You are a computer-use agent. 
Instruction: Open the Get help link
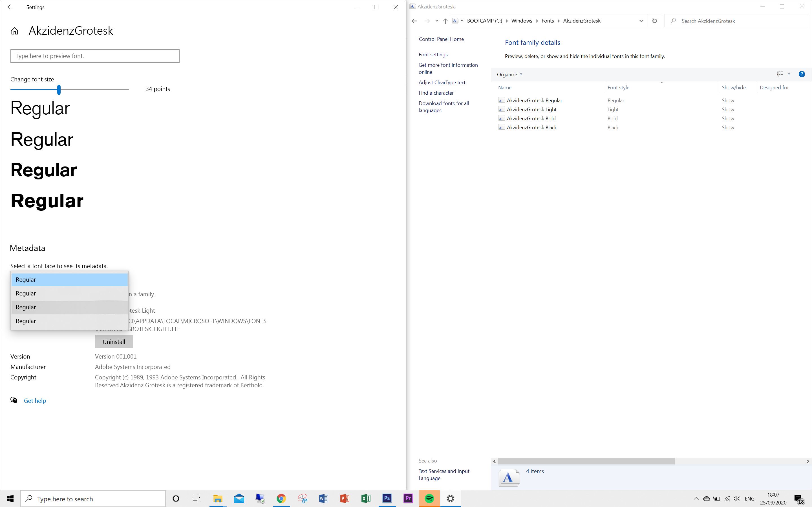coord(35,400)
